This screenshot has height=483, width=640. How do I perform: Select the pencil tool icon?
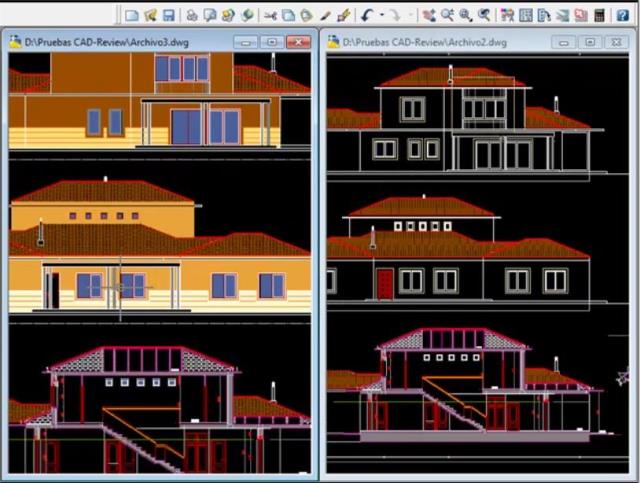click(x=325, y=16)
